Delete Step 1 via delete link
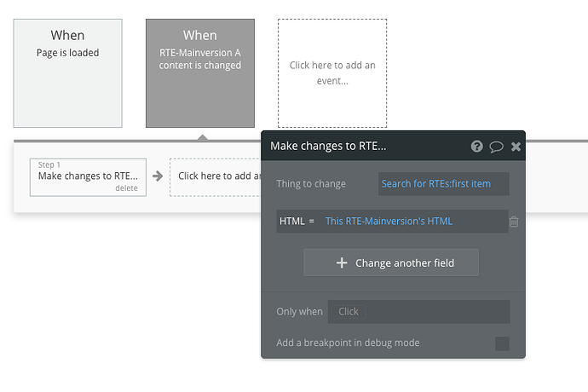The image size is (588, 392). [126, 188]
